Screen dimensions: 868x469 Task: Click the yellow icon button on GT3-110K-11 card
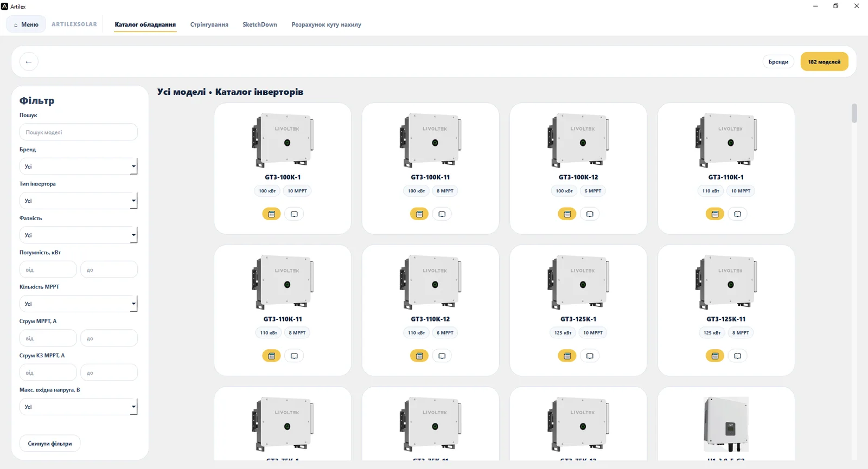[x=271, y=356]
